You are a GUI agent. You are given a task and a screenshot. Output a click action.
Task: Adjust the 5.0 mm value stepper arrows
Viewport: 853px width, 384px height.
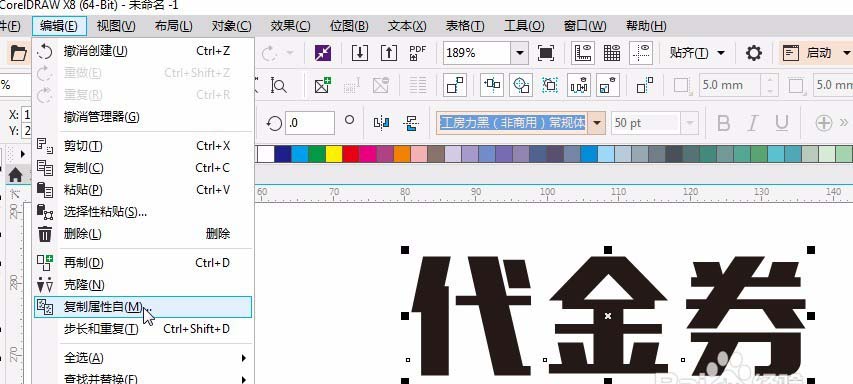(770, 85)
